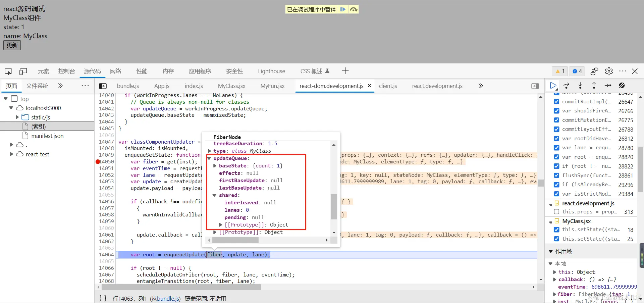Image resolution: width=644 pixels, height=303 pixels.
Task: Uncheck this.setState breakpoint at line 25
Action: pos(556,239)
